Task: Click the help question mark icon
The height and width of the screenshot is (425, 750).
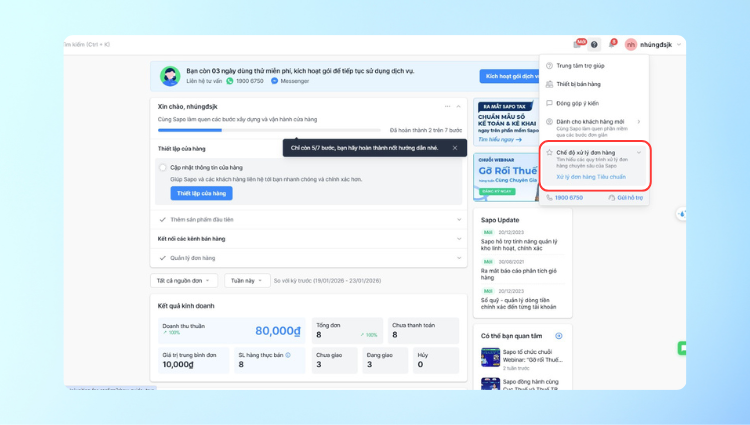Action: [594, 44]
